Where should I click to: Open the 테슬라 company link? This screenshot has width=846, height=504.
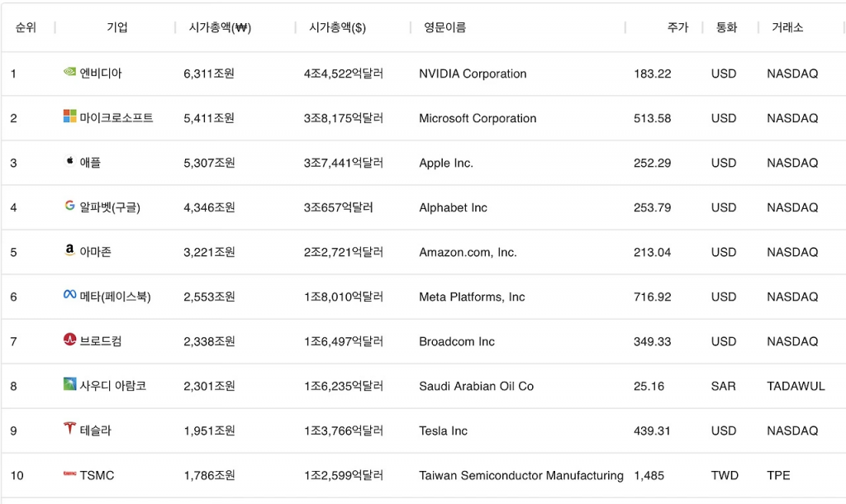(96, 430)
